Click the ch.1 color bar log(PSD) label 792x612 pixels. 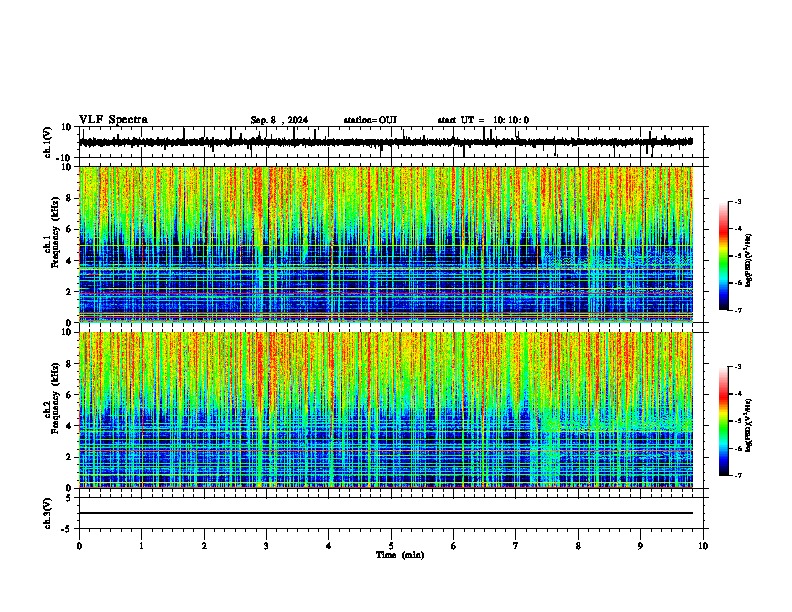[x=748, y=261]
